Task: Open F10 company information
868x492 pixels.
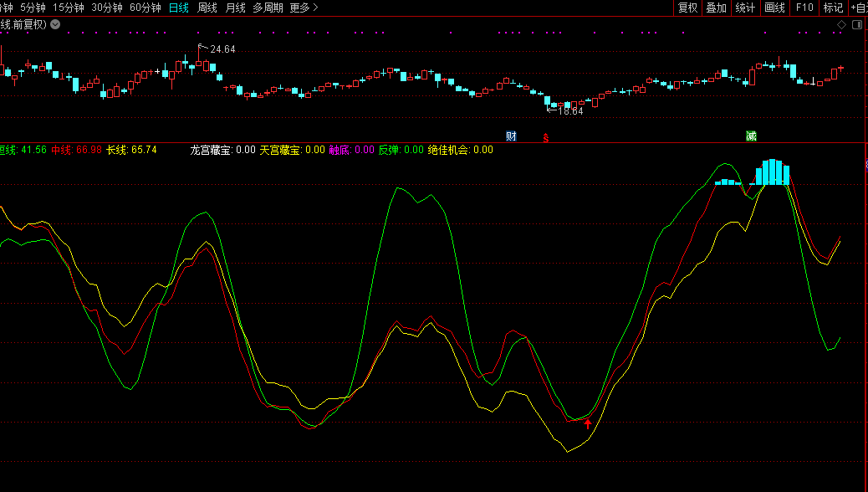Action: [804, 8]
